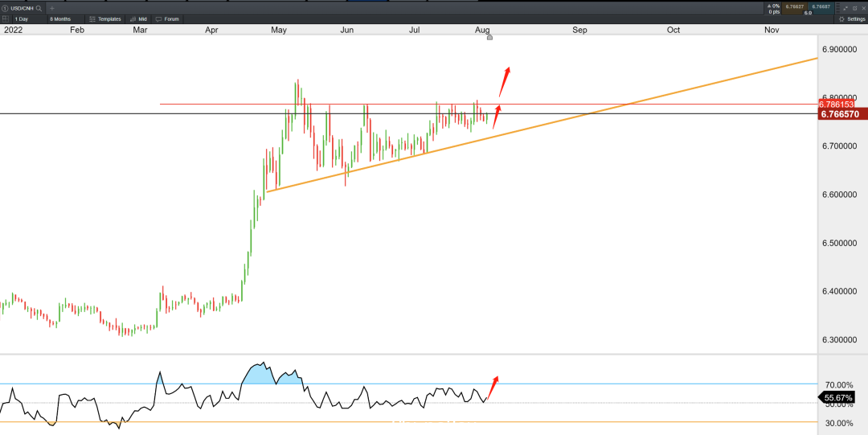Click the 0% 0 pts change indicator
The image size is (868, 435).
click(773, 8)
